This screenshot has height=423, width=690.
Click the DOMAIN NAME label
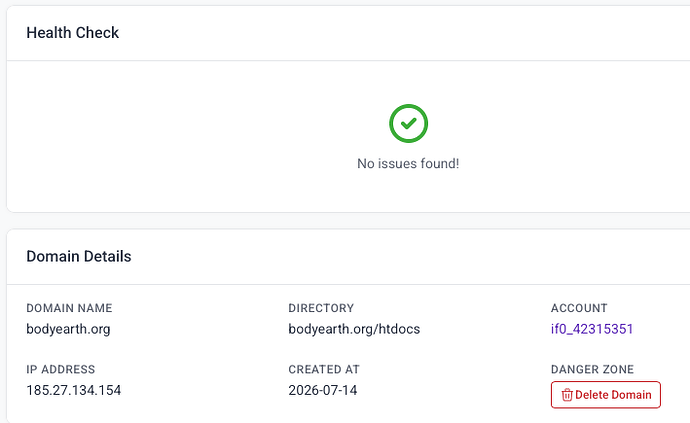(69, 308)
